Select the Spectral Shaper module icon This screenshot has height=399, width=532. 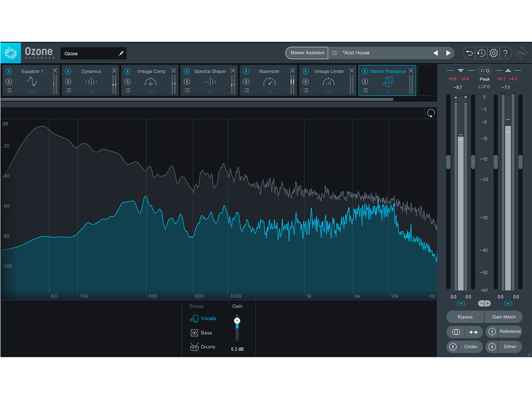point(210,81)
